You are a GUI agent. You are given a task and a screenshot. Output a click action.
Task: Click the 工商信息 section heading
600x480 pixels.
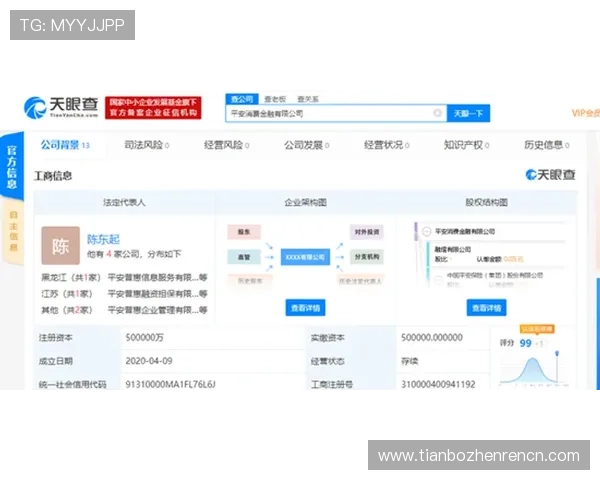tap(53, 176)
